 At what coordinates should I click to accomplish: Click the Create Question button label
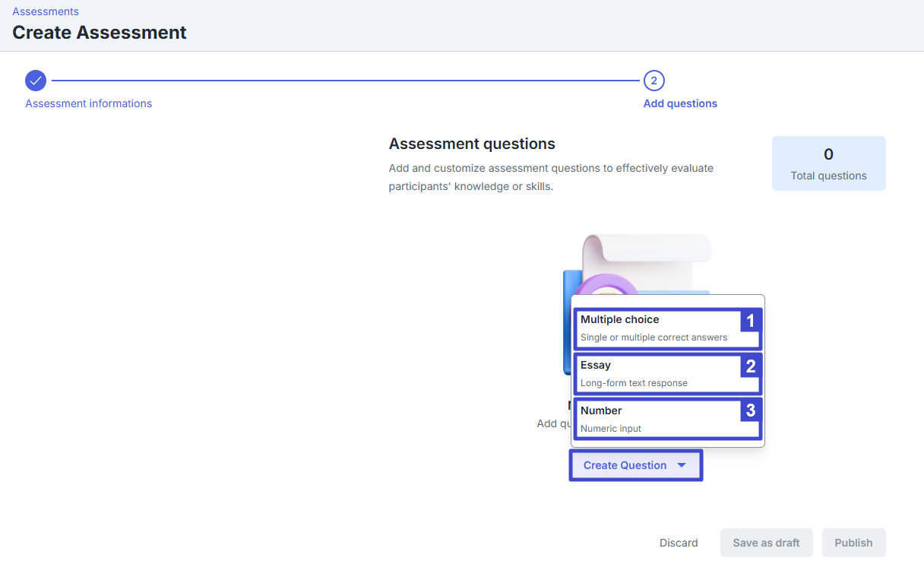(x=625, y=465)
